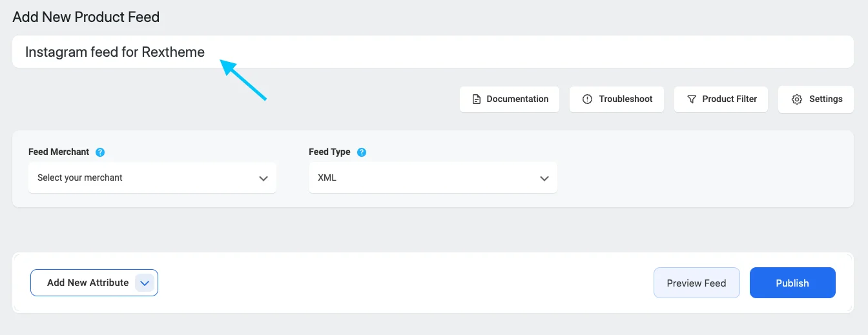Click the gear icon for Settings
Viewport: 868px width, 335px height.
797,99
